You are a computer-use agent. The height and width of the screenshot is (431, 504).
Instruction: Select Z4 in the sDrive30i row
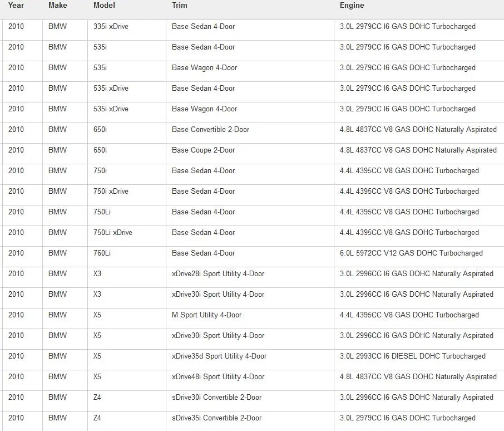pos(97,397)
